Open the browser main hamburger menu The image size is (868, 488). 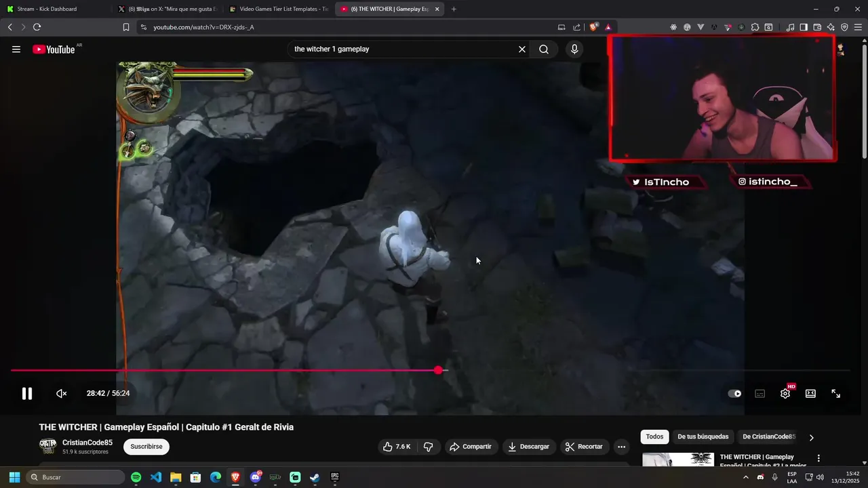(859, 27)
